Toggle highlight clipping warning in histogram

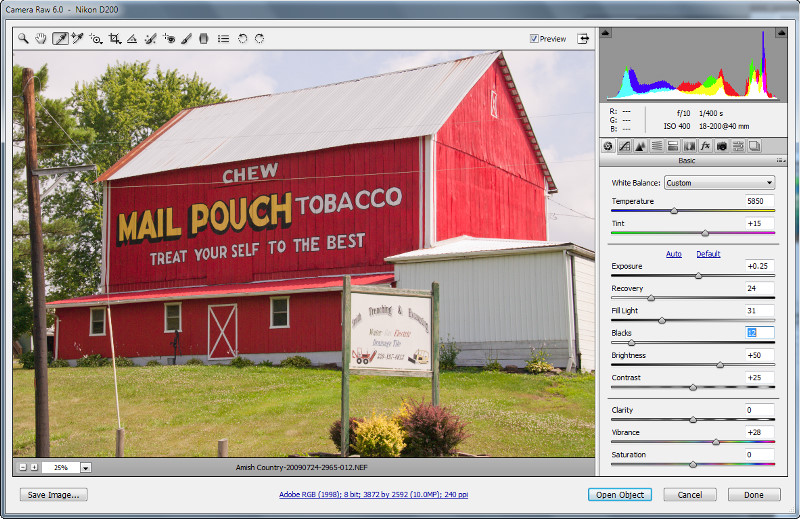click(781, 33)
